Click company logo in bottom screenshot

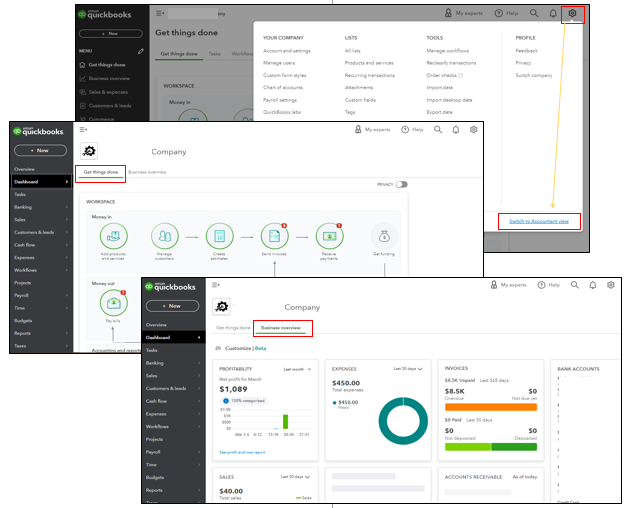point(221,307)
